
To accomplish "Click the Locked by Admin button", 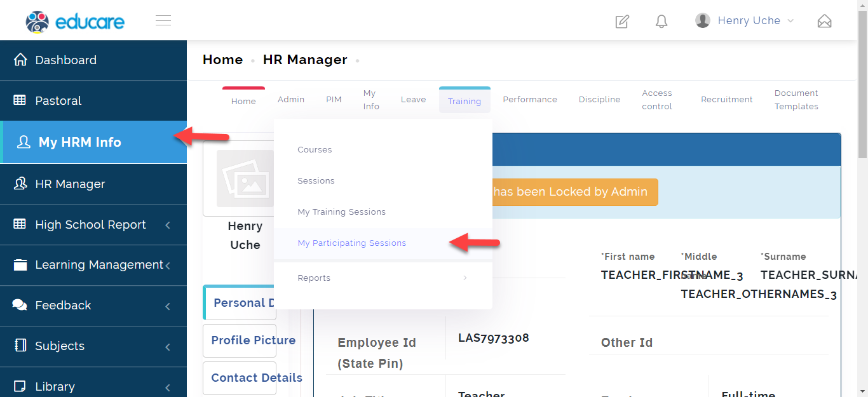I will (x=575, y=192).
